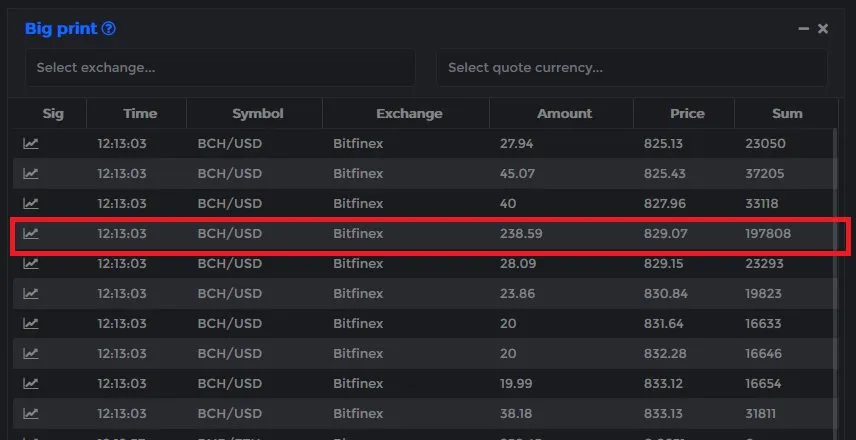Viewport: 856px width, 440px height.
Task: Select the sum value 16646
Action: coord(764,354)
